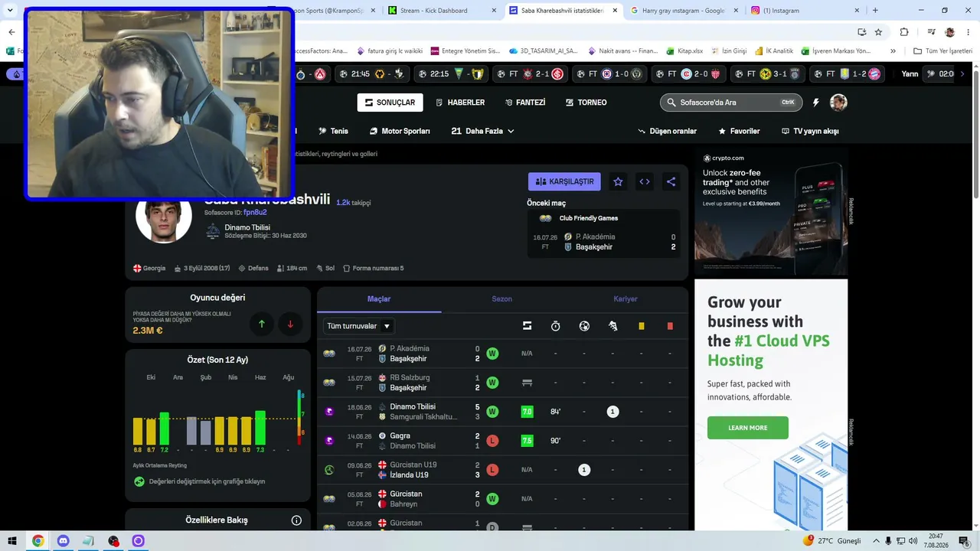Open the Favoriler link

pos(739,131)
